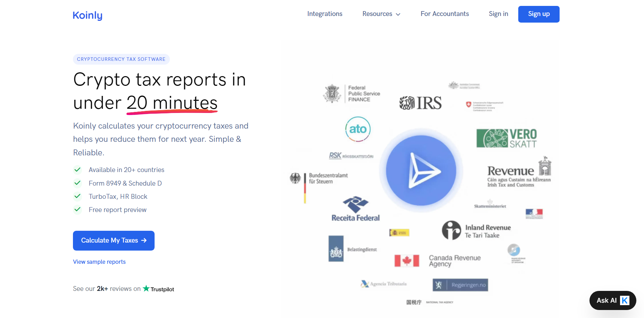This screenshot has width=644, height=318.
Task: Follow the View sample reports link
Action: click(99, 262)
